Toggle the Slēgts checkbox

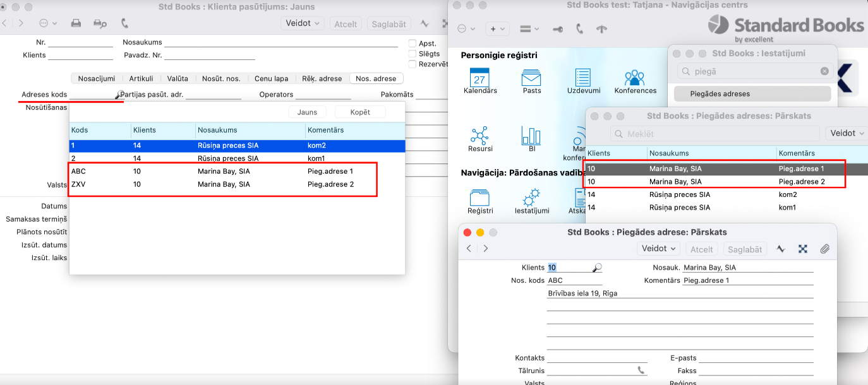tap(413, 54)
